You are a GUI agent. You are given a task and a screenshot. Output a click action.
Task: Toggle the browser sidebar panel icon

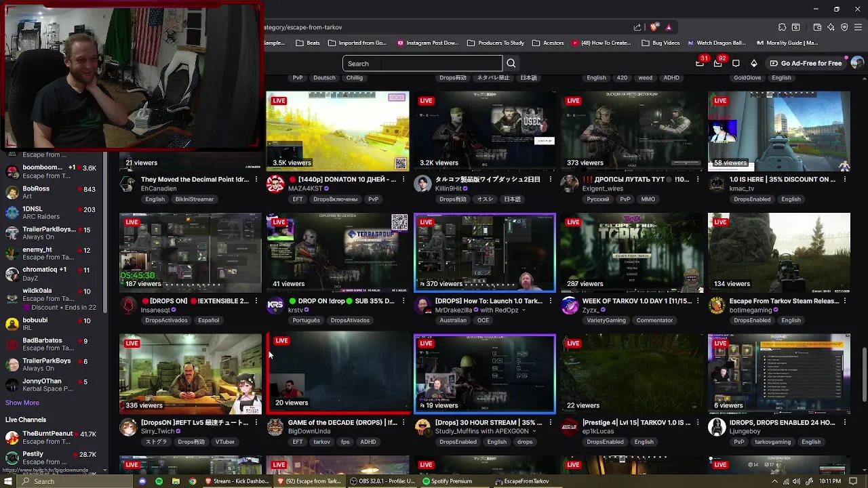tap(795, 27)
